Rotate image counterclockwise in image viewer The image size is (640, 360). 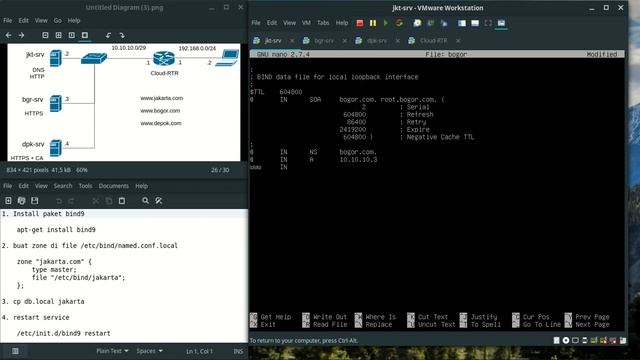108,36
